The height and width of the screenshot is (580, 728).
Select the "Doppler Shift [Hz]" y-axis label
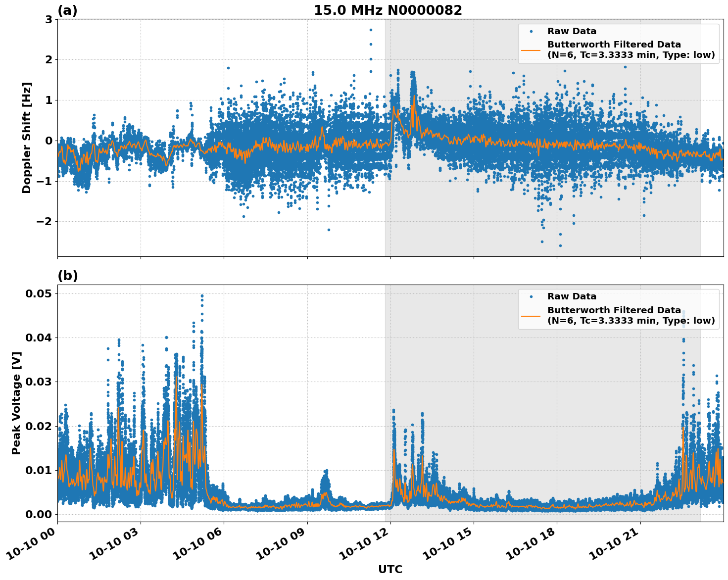[27, 138]
